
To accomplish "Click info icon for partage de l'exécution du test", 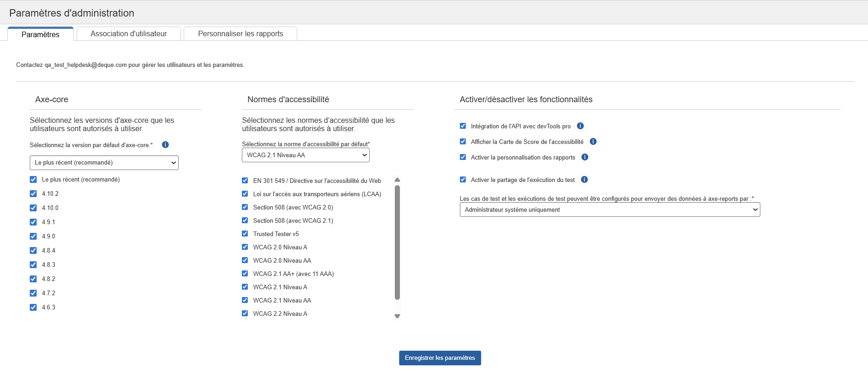I will click(x=584, y=180).
